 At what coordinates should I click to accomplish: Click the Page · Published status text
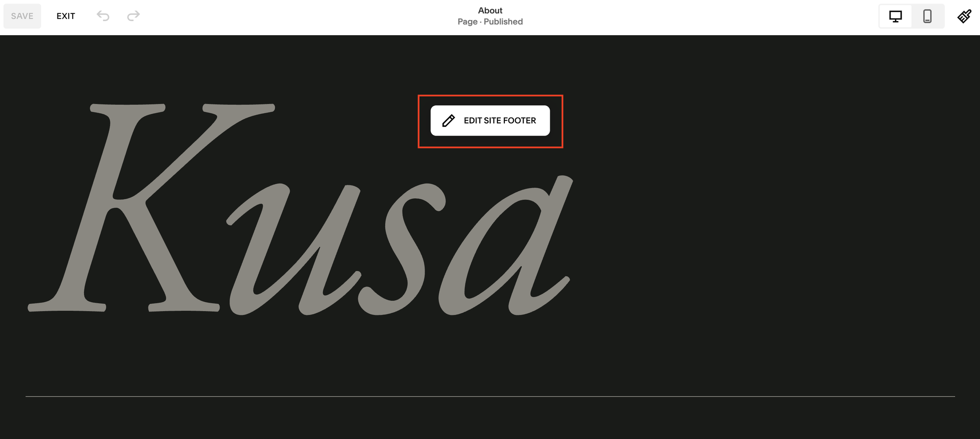pyautogui.click(x=490, y=22)
